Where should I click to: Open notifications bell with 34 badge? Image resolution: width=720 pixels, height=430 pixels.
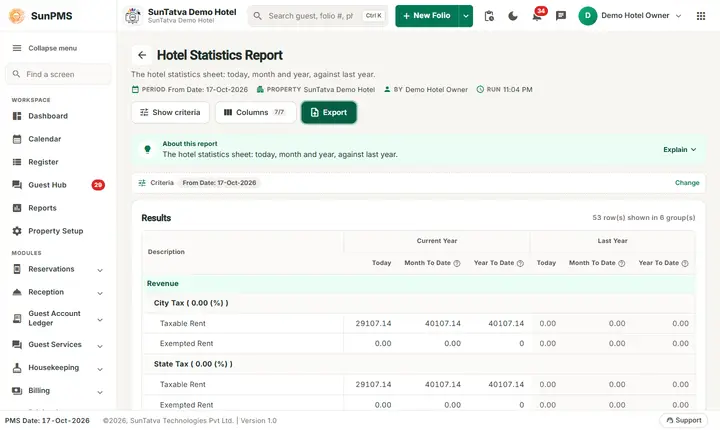point(537,16)
